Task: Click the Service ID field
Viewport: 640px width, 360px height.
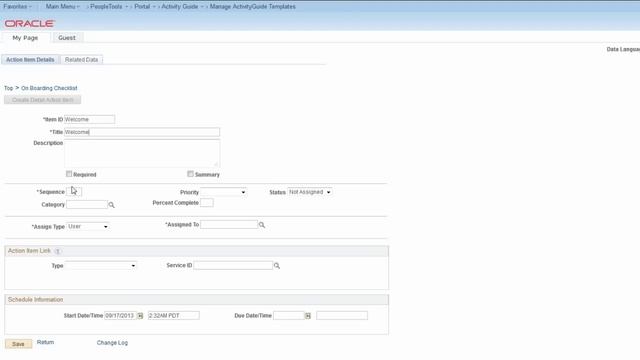Action: (233, 265)
